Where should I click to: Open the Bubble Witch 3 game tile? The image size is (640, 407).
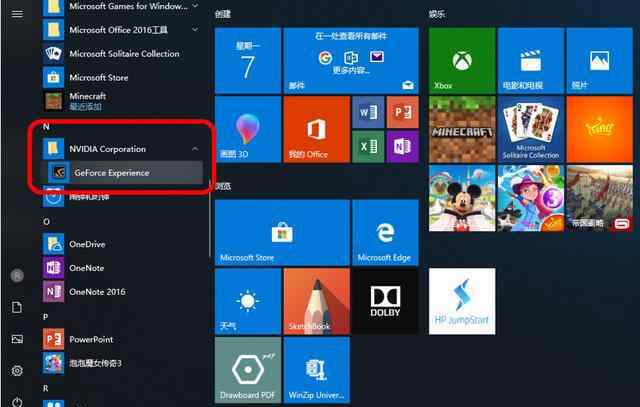(x=531, y=198)
